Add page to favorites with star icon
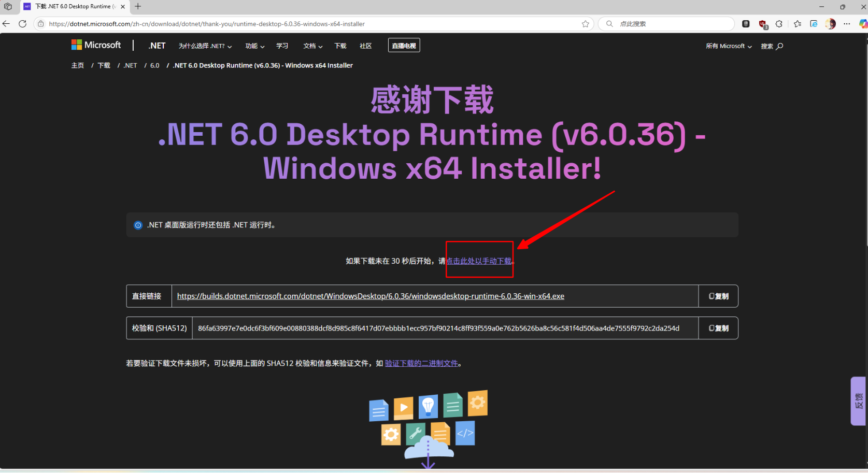The height and width of the screenshot is (473, 868). click(586, 24)
